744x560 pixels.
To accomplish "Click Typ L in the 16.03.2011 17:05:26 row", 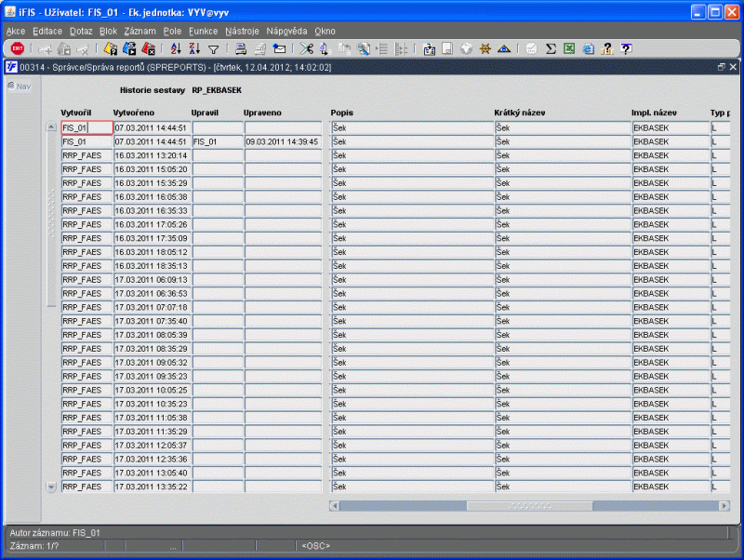I will (720, 224).
